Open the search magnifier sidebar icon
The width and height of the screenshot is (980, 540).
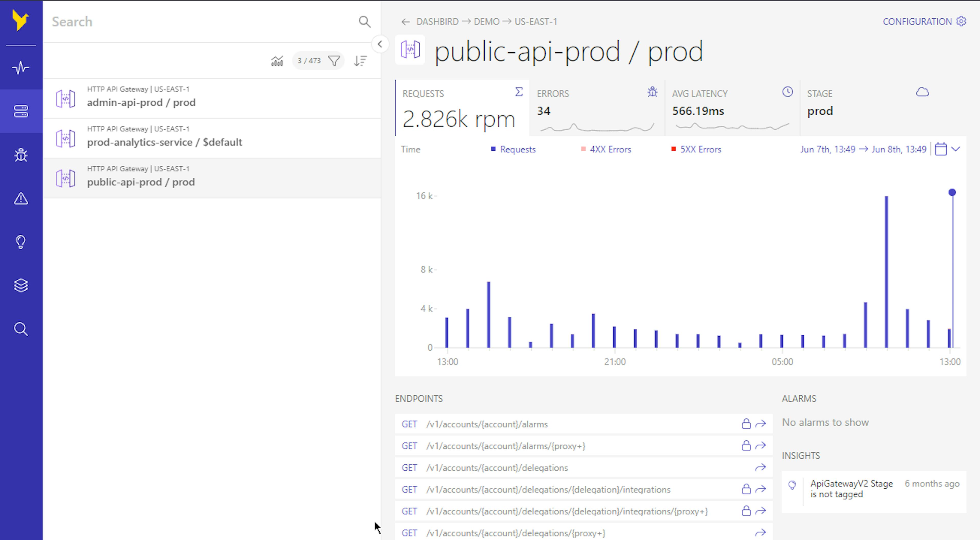pos(21,329)
